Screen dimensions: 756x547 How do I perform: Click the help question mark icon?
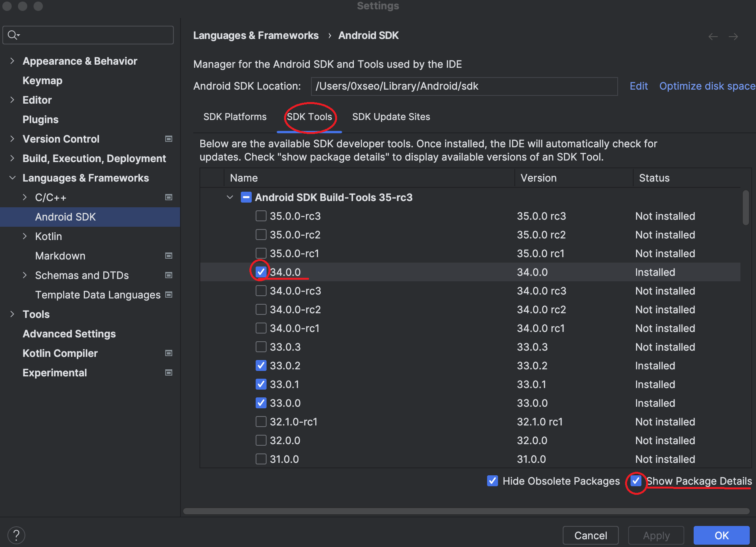16,535
